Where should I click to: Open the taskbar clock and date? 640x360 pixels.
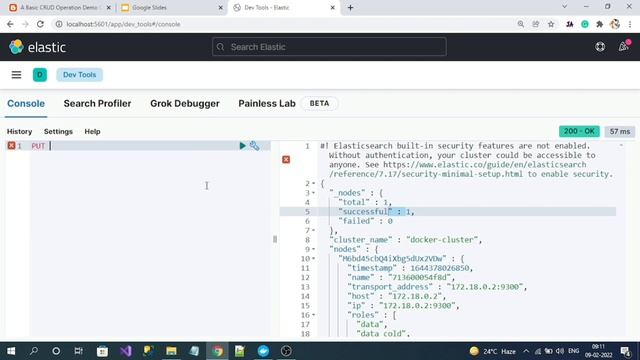[598, 351]
